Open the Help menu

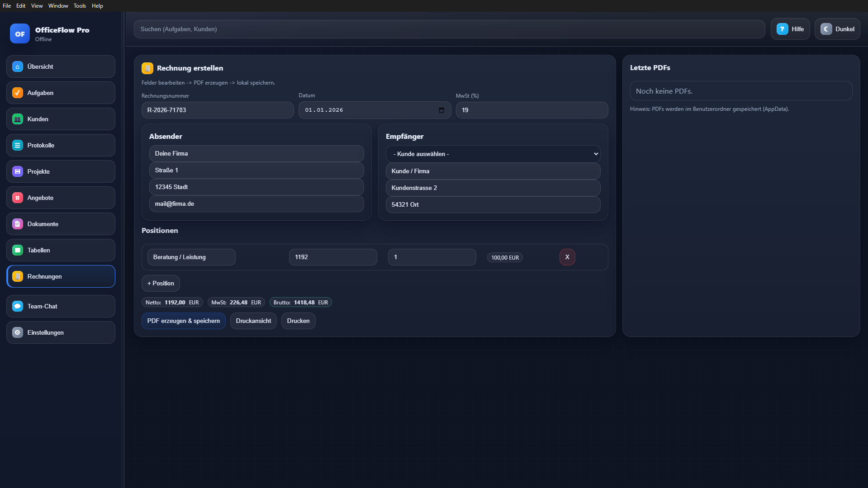pyautogui.click(x=97, y=6)
